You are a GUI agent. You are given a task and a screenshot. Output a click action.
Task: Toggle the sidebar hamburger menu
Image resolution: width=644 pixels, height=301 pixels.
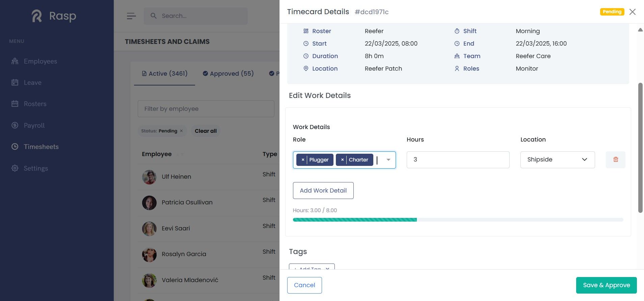tap(131, 16)
